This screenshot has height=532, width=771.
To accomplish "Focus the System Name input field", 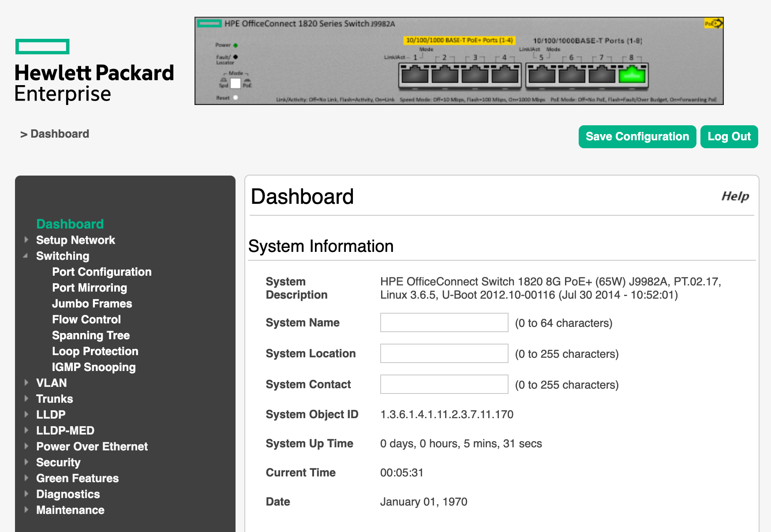I will point(444,322).
